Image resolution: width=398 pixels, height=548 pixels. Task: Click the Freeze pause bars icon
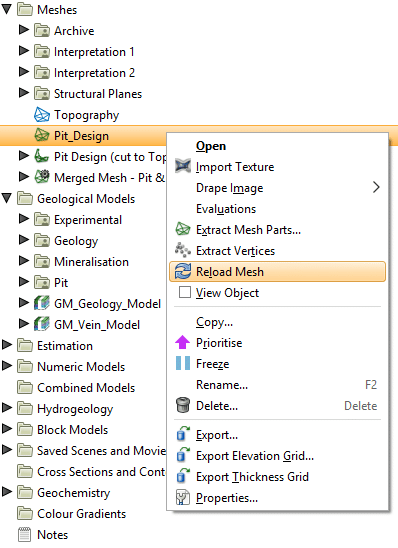pos(183,364)
